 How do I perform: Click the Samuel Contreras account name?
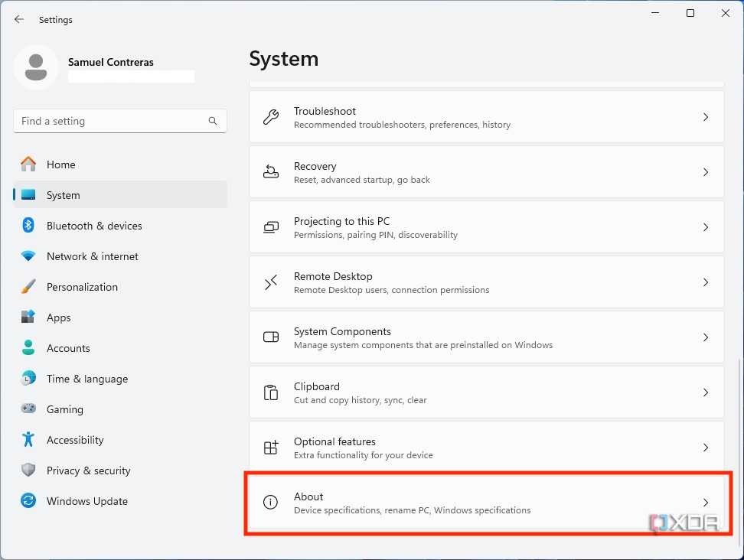pos(110,62)
